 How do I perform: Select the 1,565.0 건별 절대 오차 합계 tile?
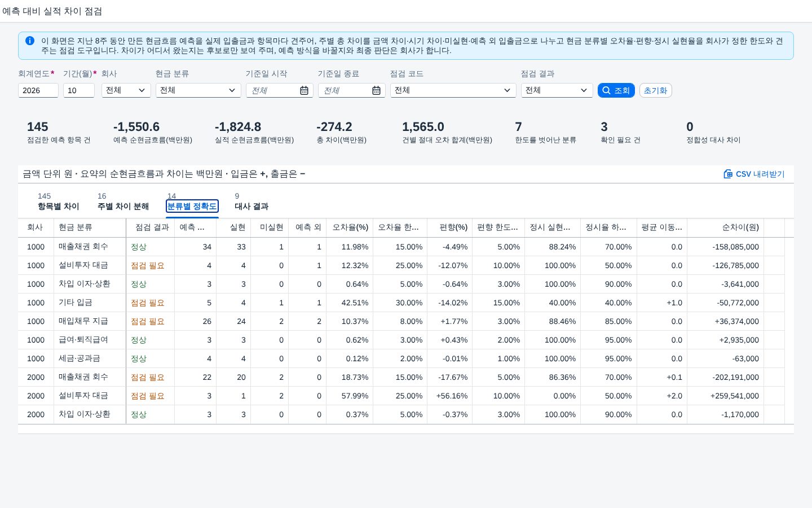coord(447,133)
